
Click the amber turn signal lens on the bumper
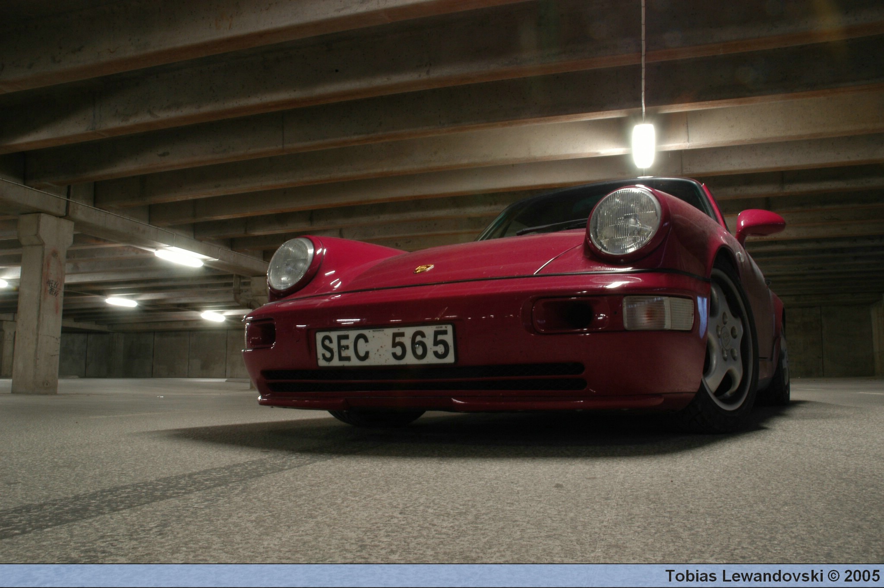(x=658, y=313)
